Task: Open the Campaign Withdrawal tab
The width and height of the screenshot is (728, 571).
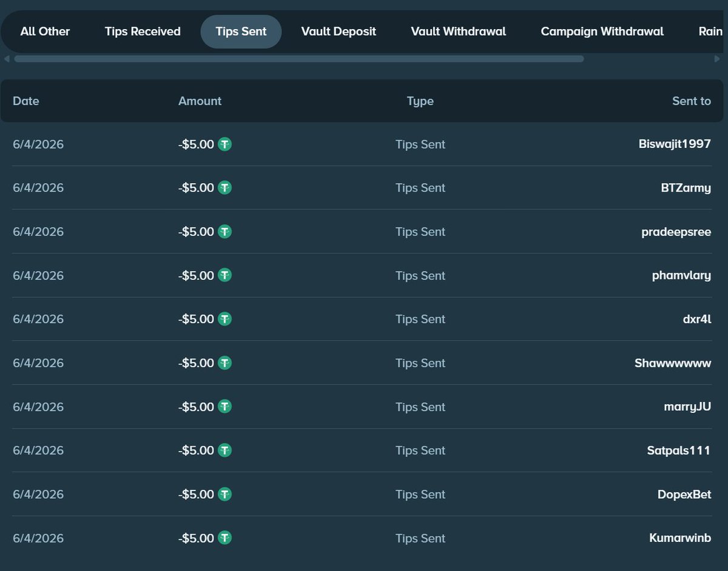Action: [602, 32]
